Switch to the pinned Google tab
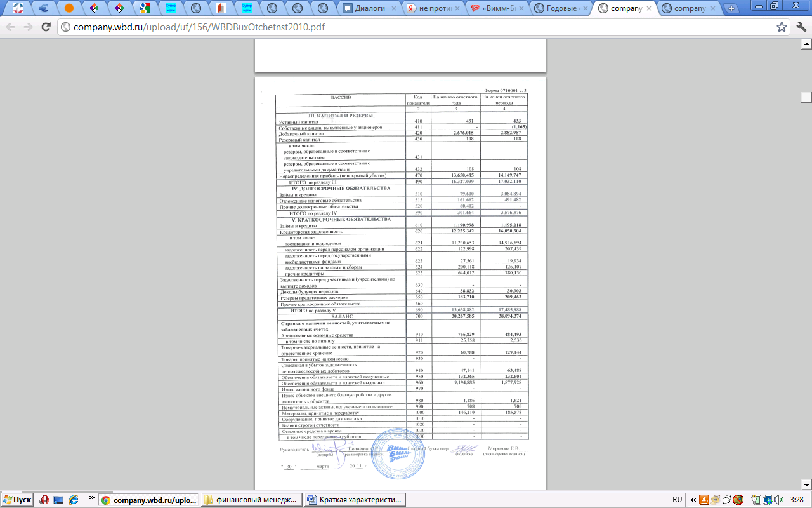This screenshot has height=508, width=812. 145,8
